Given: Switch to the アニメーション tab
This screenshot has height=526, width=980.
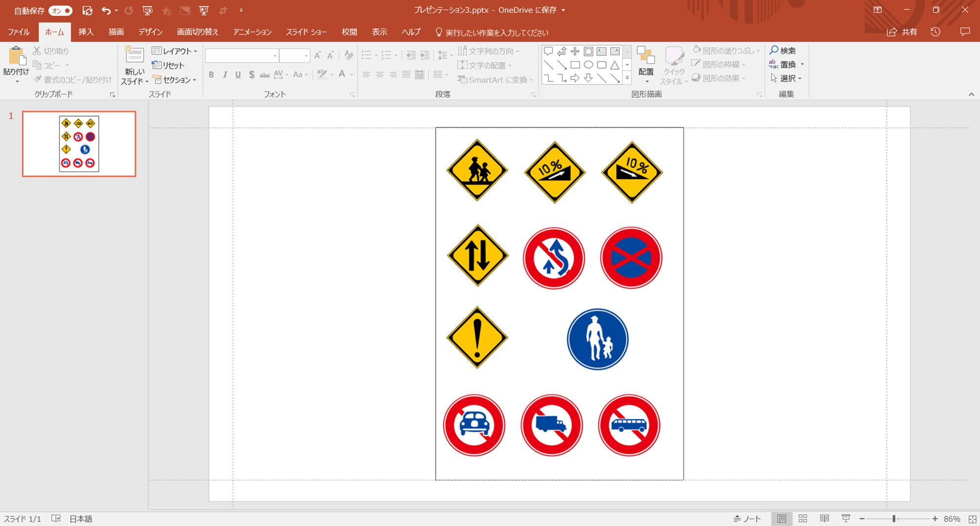Looking at the screenshot, I should pos(252,32).
